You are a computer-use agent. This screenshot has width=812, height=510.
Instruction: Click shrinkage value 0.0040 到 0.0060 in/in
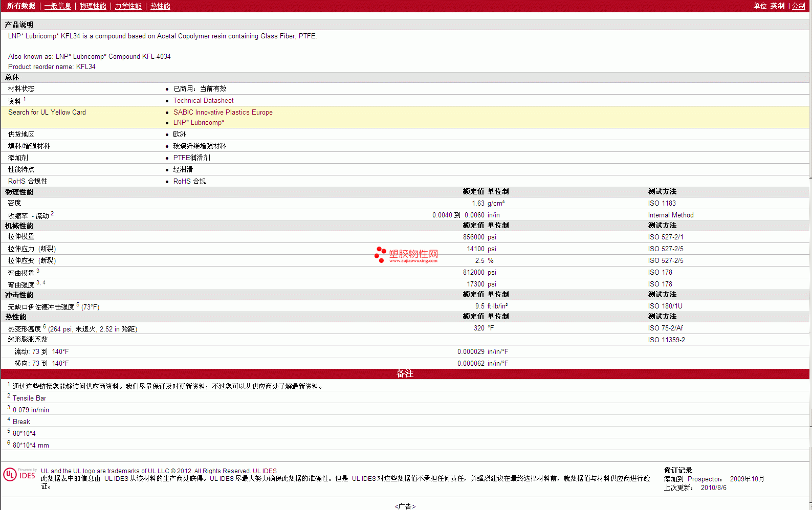pos(466,215)
